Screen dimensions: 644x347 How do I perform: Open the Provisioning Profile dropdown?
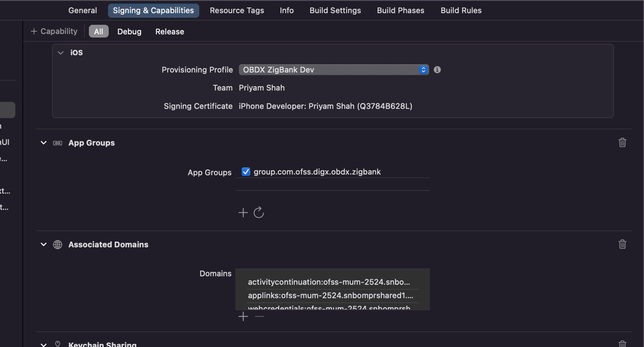click(x=333, y=70)
